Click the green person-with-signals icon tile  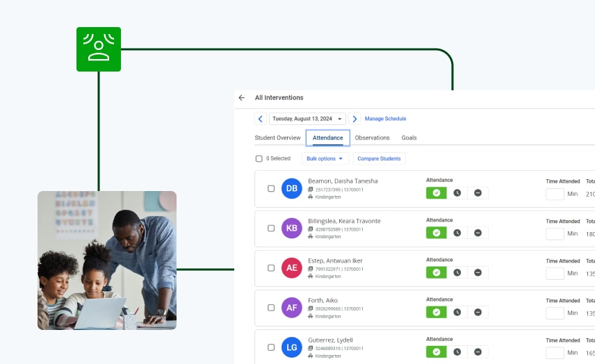[x=99, y=49]
